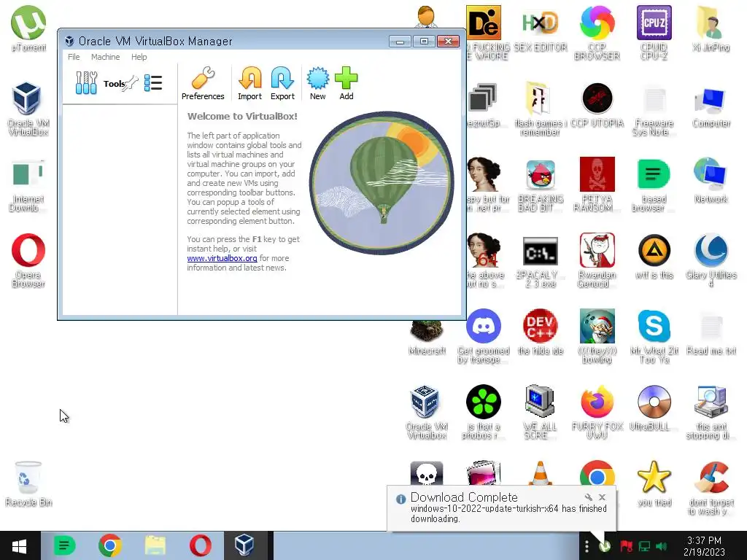Open the Tools list menu icon
The width and height of the screenshot is (747, 560).
153,83
